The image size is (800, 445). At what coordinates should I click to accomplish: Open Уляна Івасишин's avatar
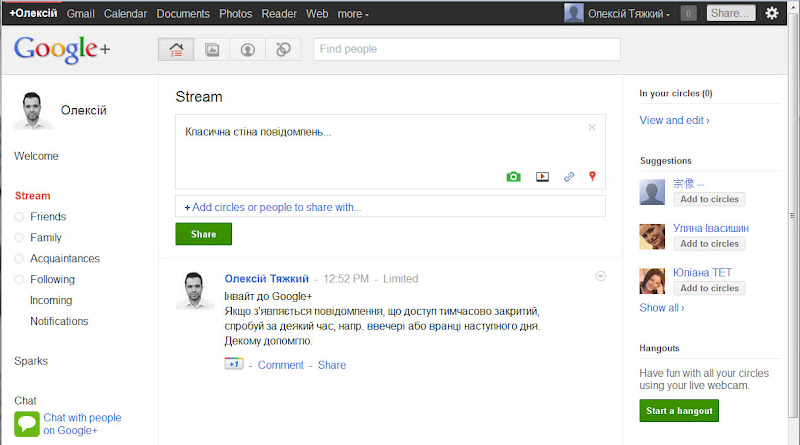(652, 237)
